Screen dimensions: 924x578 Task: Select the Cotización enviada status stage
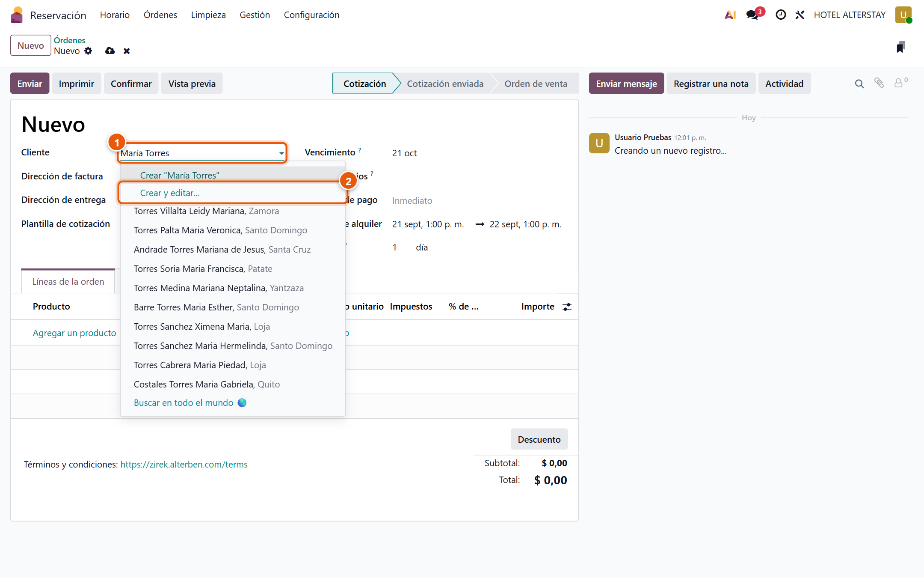pos(445,83)
